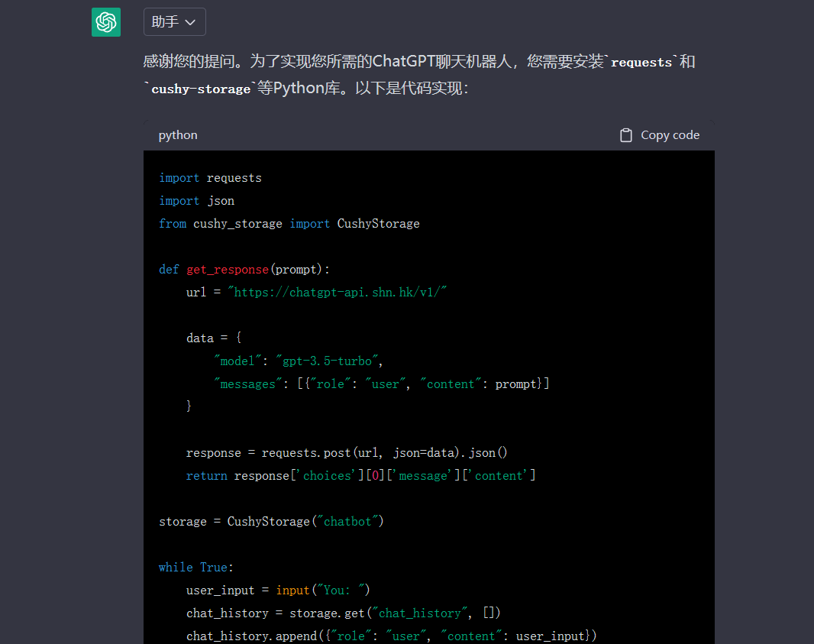Click the chat_history = storage.get line
Viewport: 814px width, 644px height.
coord(343,613)
